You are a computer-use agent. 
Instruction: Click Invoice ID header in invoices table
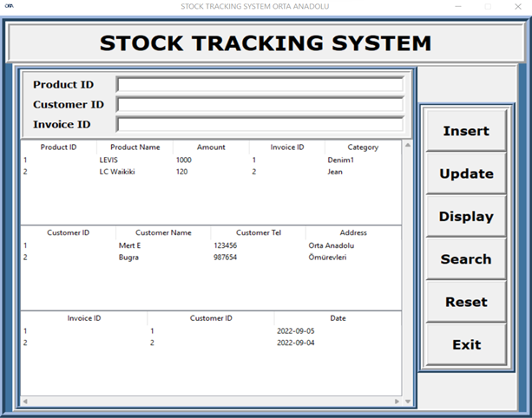[84, 318]
